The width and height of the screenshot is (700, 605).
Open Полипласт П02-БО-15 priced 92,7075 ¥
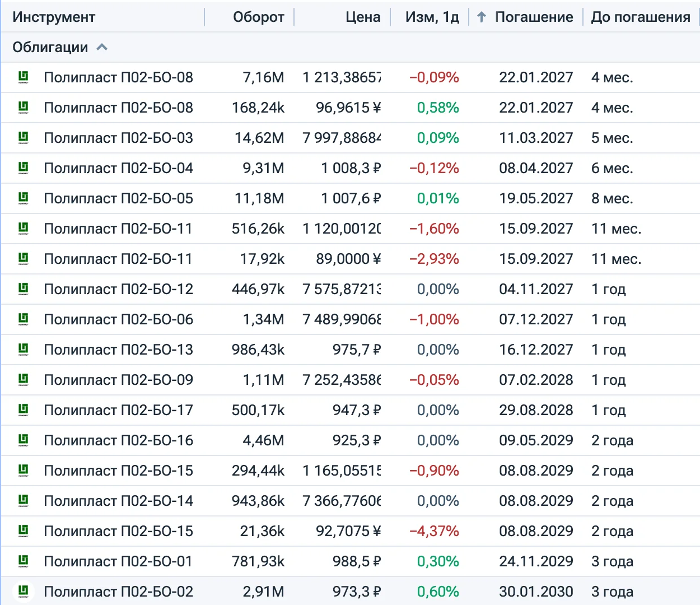(118, 531)
